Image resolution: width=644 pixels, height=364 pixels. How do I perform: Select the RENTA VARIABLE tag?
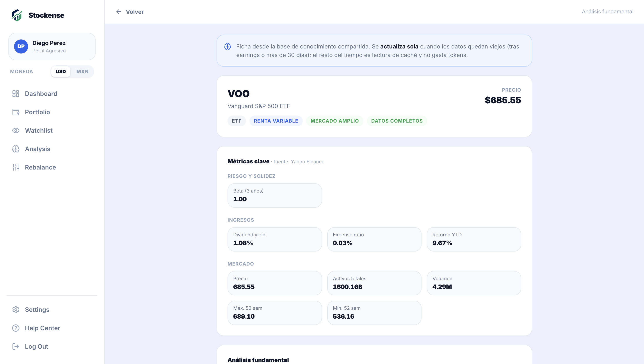[276, 121]
